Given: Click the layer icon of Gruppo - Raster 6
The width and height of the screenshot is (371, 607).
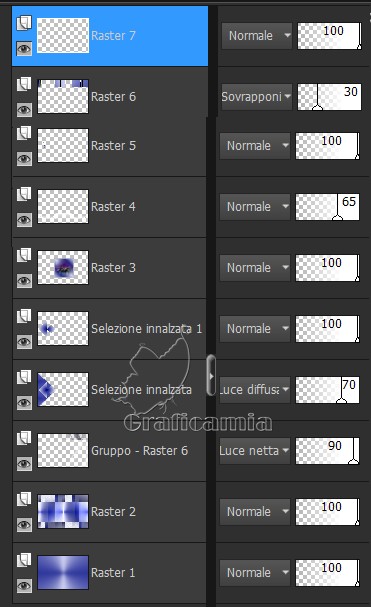Looking at the screenshot, I should 24,438.
